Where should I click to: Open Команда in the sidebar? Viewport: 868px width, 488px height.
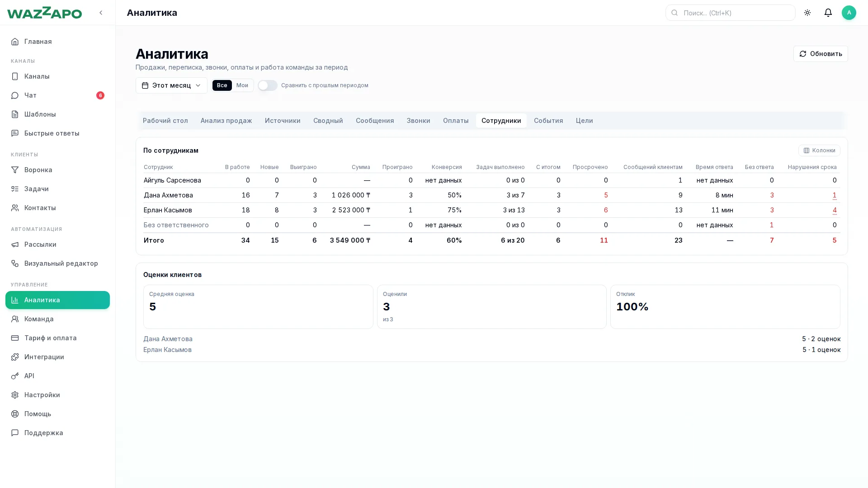point(57,319)
